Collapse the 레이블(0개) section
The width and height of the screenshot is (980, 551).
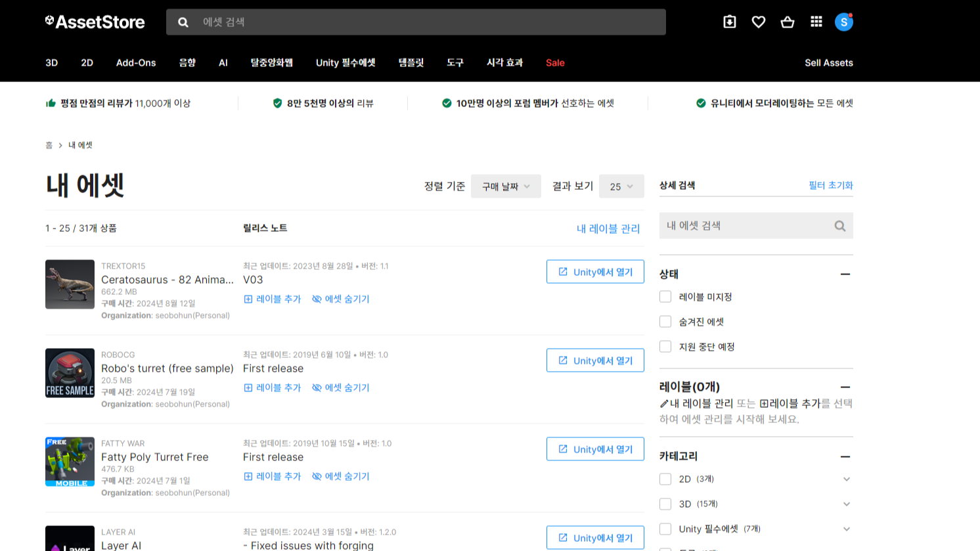pos(845,387)
